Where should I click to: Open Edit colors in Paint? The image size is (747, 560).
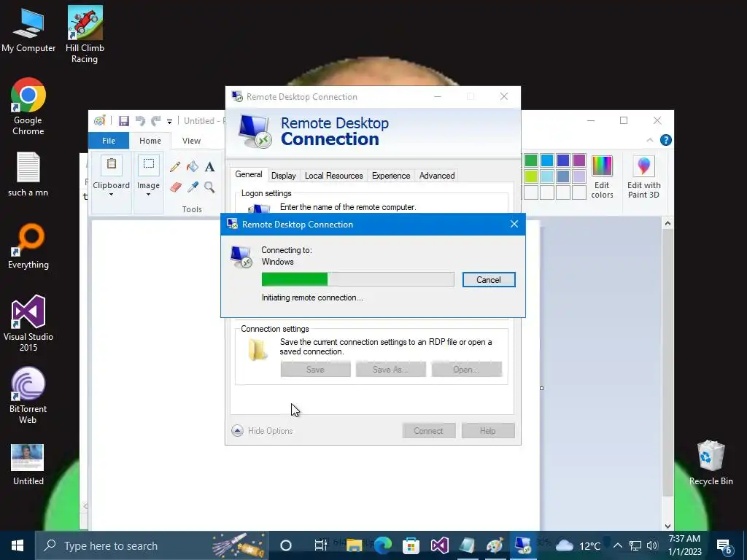pos(602,177)
